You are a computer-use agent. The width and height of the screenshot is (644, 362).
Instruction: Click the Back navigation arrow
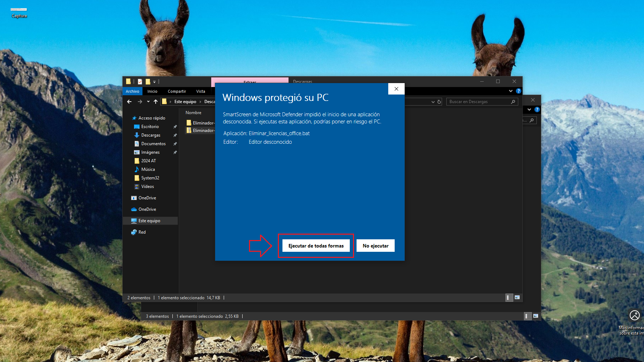point(129,102)
